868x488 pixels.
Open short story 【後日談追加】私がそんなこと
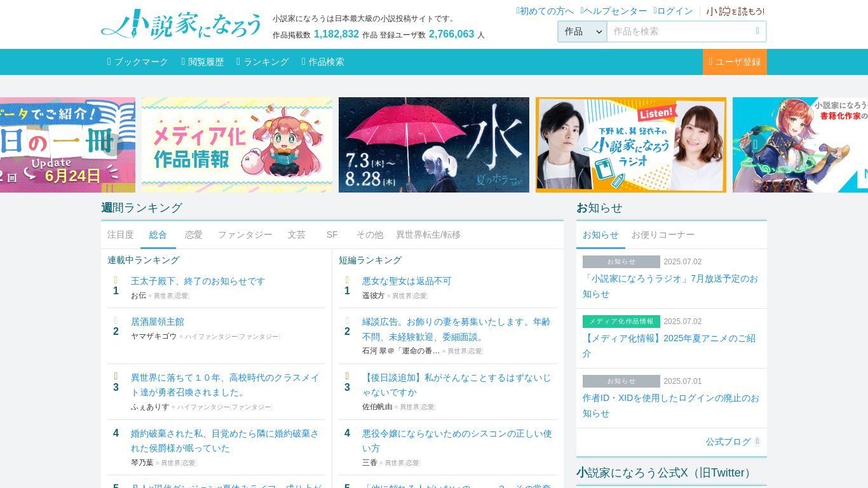(456, 385)
